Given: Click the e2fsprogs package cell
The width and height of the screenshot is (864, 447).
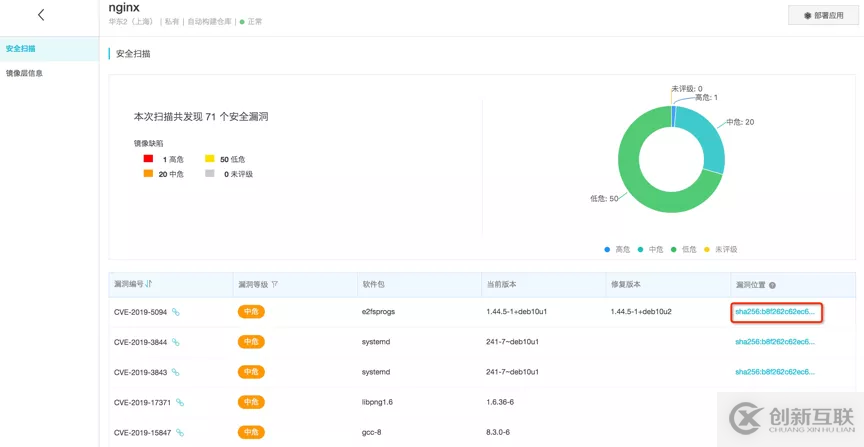Looking at the screenshot, I should [x=378, y=311].
